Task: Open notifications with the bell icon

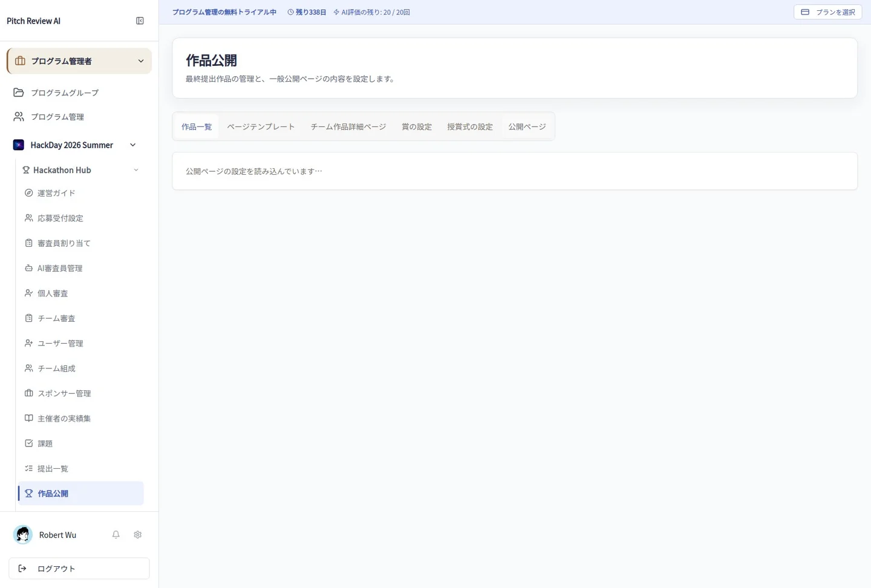Action: pos(116,535)
